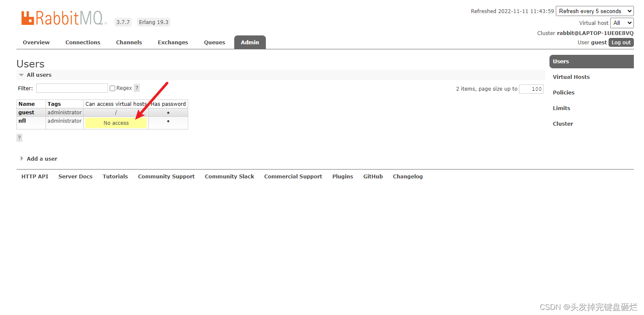Viewport: 644px width, 315px height.
Task: Click the RabbitMQ logo
Action: point(64,18)
